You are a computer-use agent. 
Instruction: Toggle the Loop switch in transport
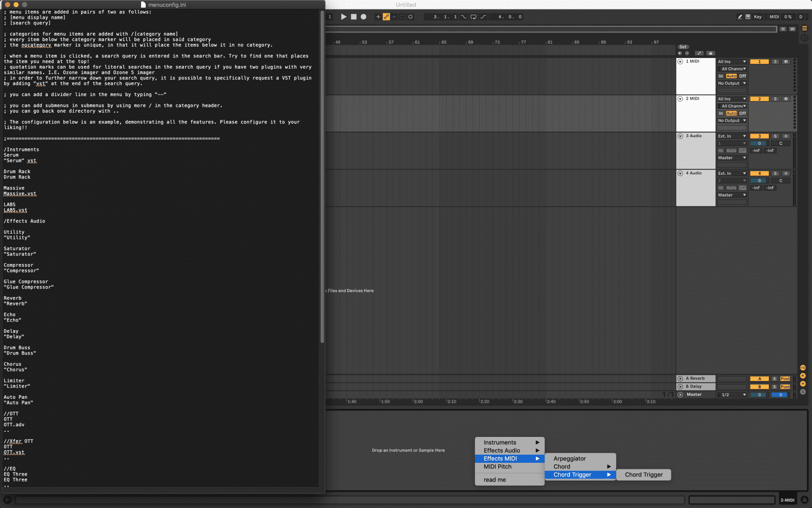tap(473, 17)
